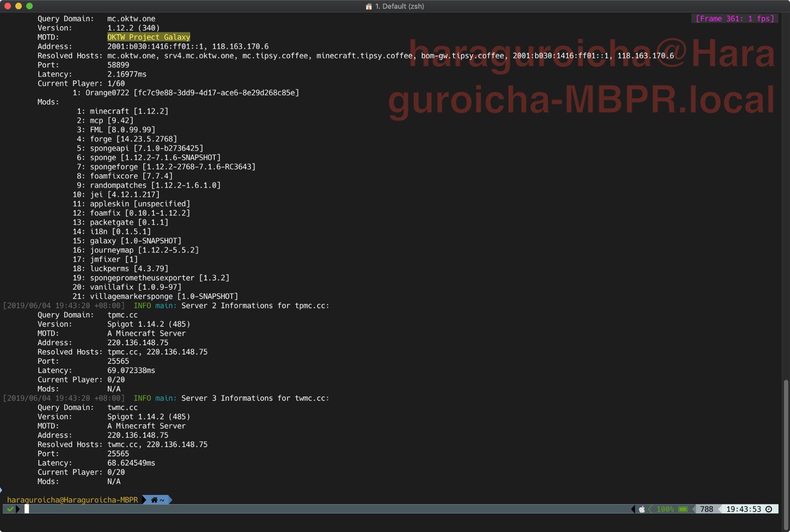Screen dimensions: 790x532
Task: Click the mod line "randompatches [1.12.2-1.6.1.0]"
Action: pos(155,185)
